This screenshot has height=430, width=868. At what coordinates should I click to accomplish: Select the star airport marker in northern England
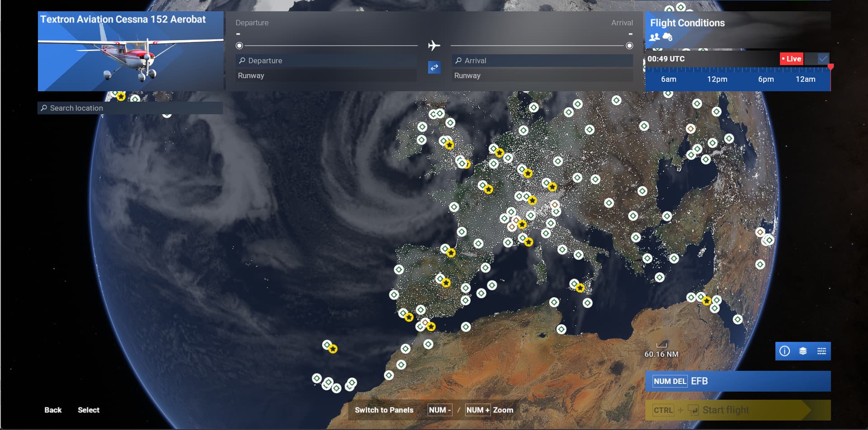449,145
